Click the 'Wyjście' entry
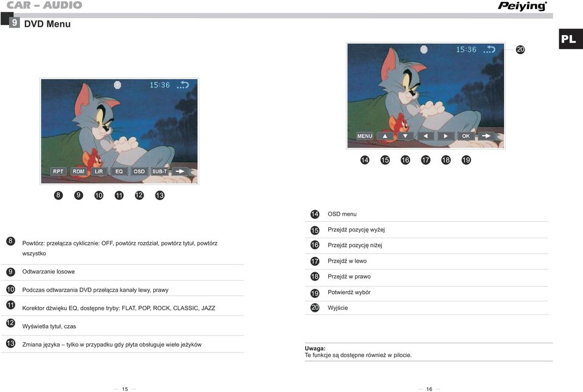 pyautogui.click(x=337, y=308)
